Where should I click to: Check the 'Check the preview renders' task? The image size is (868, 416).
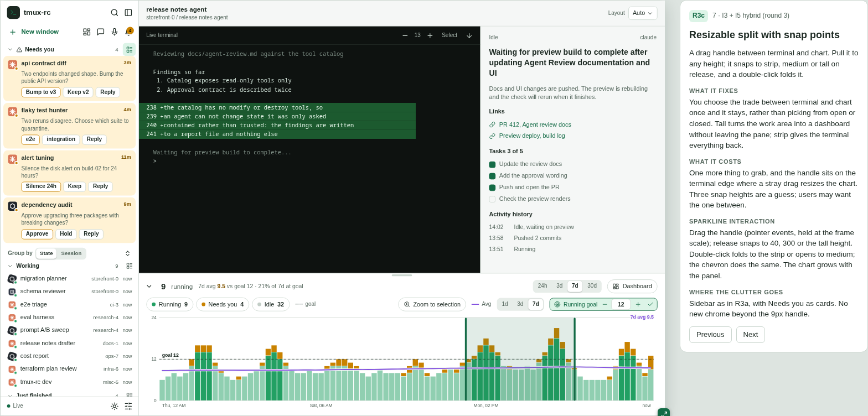click(492, 199)
